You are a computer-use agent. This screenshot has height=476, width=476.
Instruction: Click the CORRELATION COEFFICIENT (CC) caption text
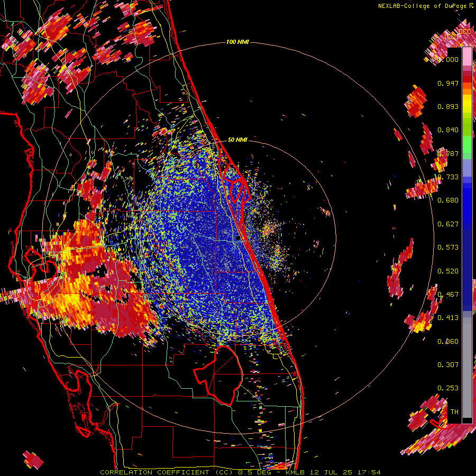pyautogui.click(x=167, y=472)
